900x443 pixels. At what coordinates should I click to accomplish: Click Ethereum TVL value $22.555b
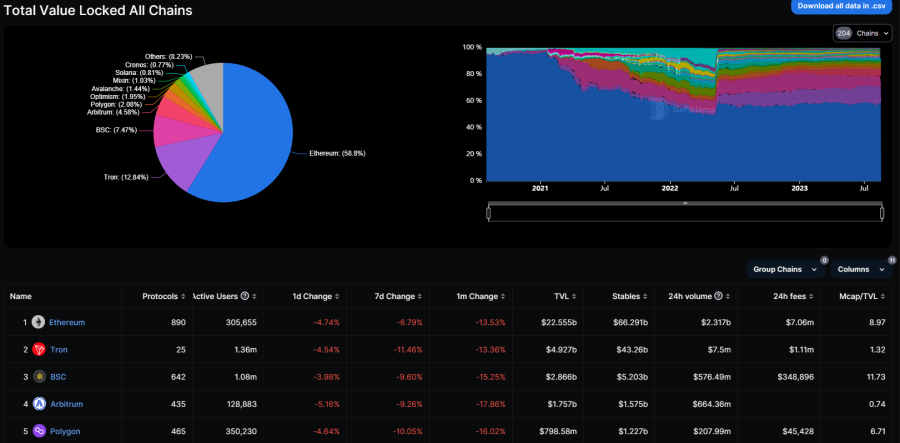(559, 322)
